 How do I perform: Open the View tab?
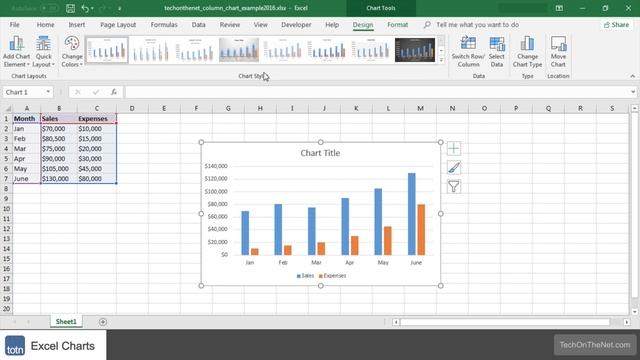pyautogui.click(x=260, y=25)
